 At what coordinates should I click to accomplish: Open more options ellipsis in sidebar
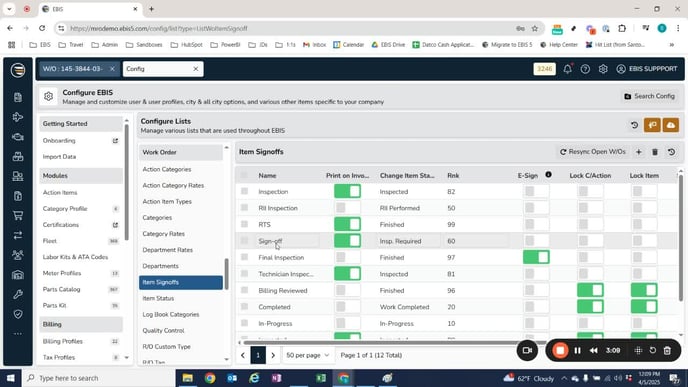click(18, 334)
